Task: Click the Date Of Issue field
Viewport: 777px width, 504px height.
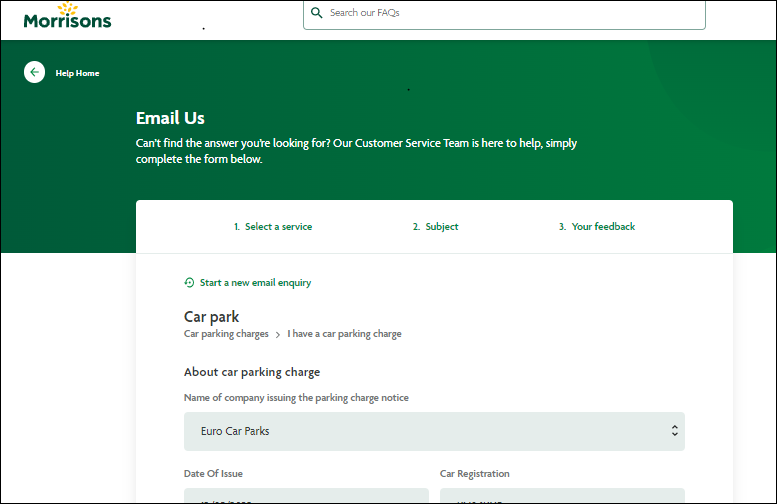Action: (x=306, y=496)
